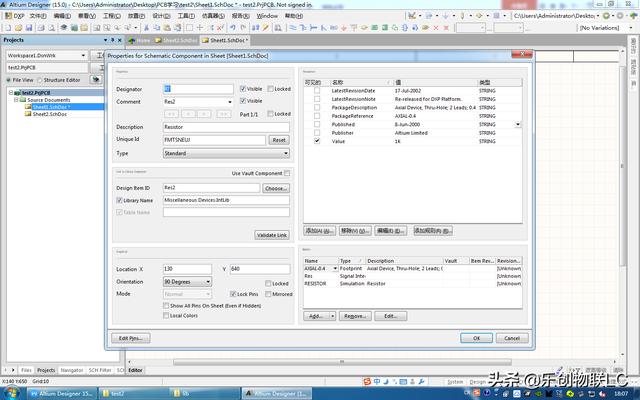The image size is (640, 400).
Task: Open the 文件(F) menu
Action: click(38, 16)
